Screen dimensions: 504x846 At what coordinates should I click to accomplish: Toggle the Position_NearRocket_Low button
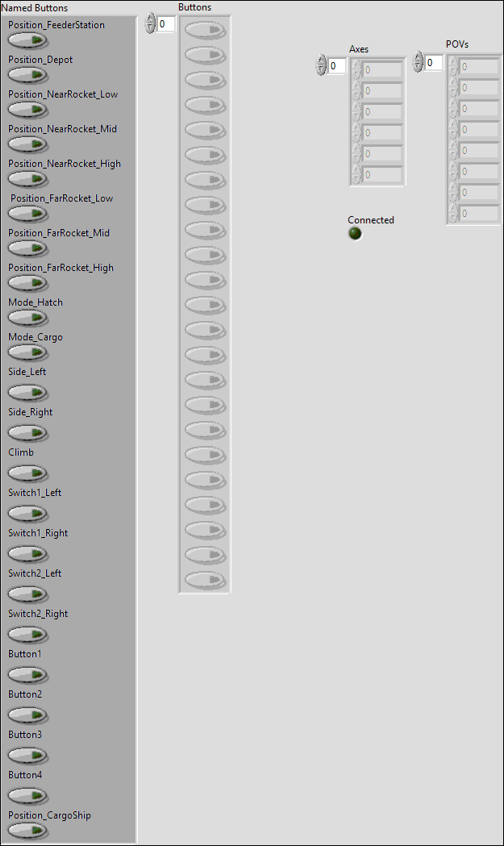pos(27,110)
